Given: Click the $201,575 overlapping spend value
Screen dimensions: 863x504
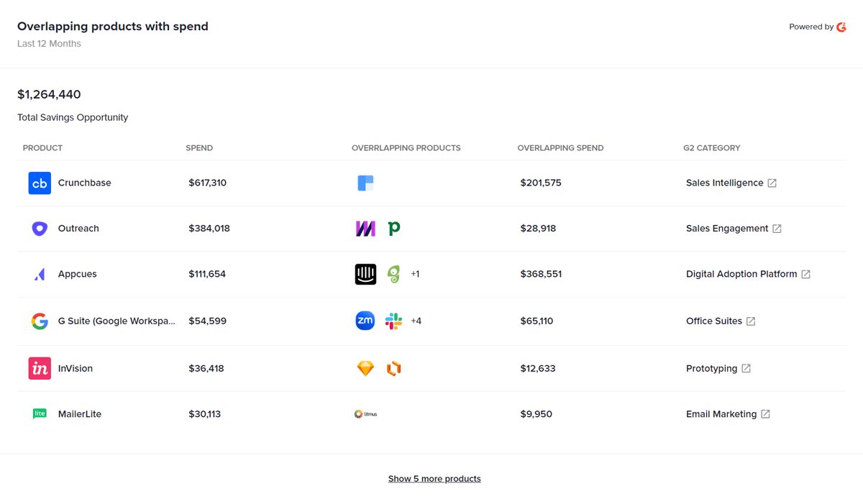Looking at the screenshot, I should point(541,183).
